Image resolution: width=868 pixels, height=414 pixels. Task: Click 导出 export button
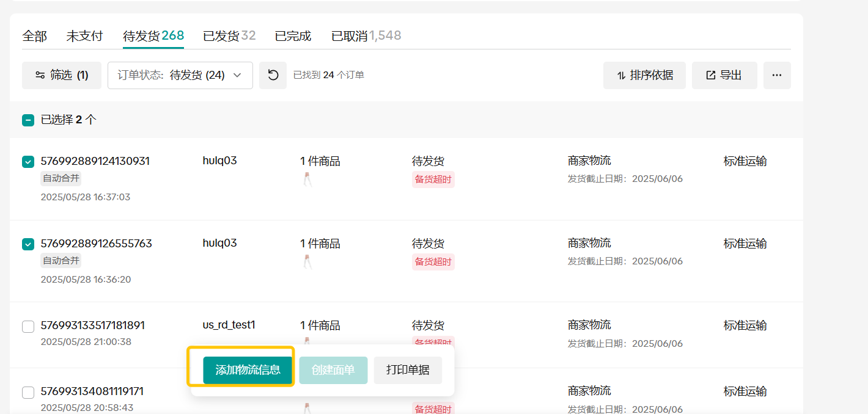[x=724, y=75]
